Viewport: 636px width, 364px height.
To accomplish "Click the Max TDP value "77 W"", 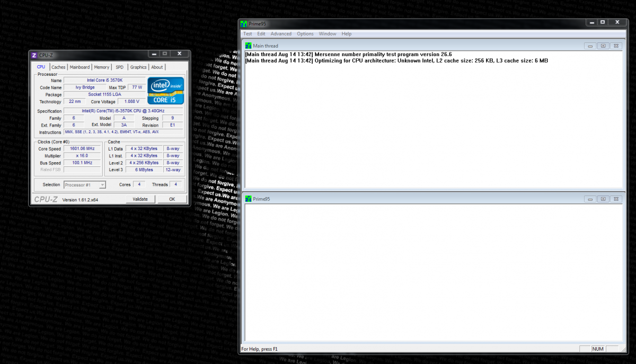I will click(136, 87).
